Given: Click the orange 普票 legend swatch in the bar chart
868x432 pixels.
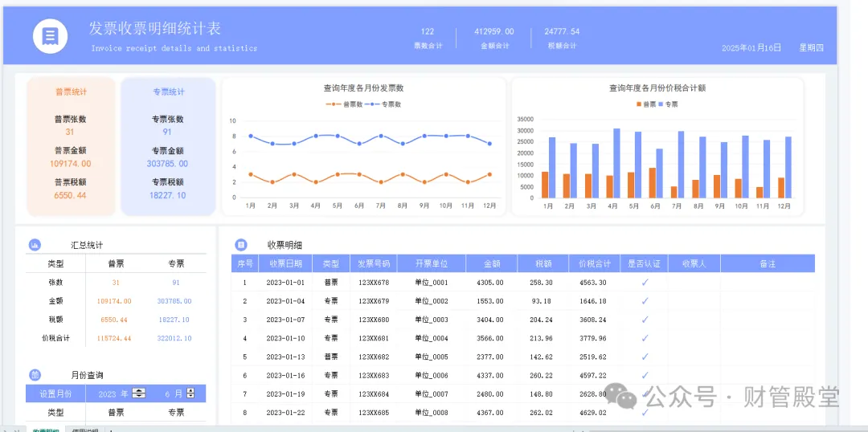Looking at the screenshot, I should (639, 104).
